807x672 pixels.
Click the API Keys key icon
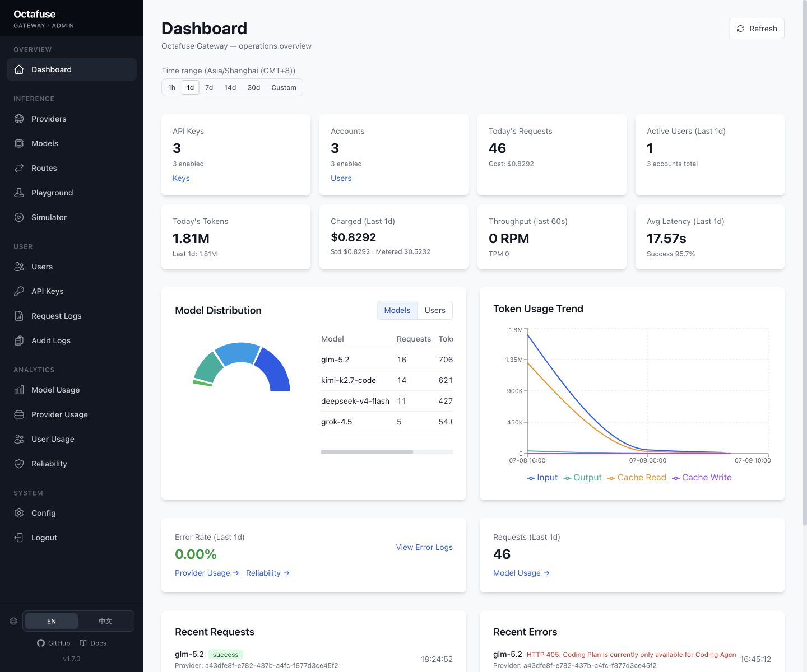click(19, 291)
